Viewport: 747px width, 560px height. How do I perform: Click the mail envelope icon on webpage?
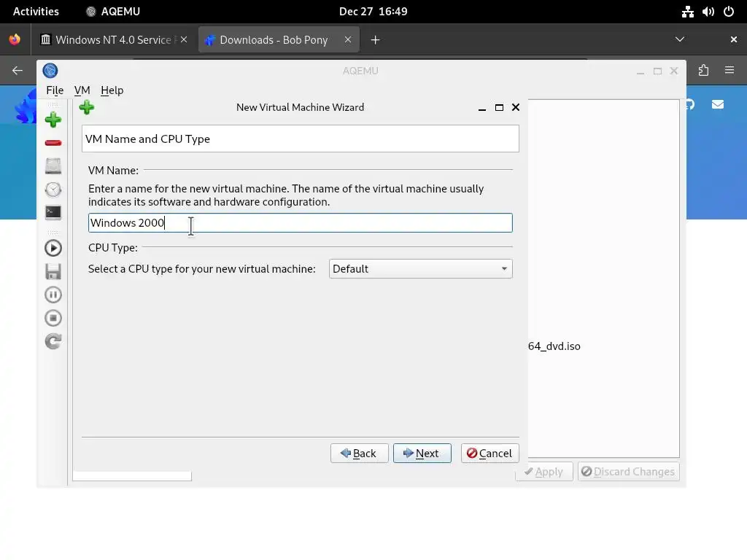click(x=718, y=104)
